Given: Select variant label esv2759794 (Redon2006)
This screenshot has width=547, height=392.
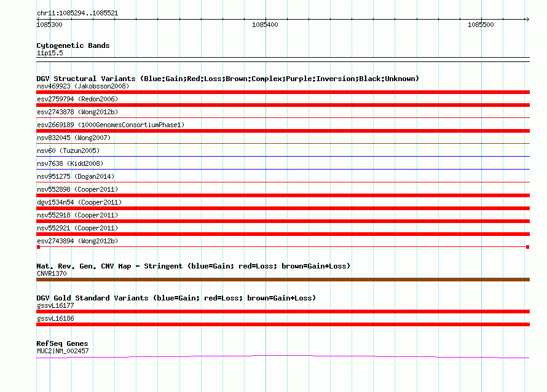Looking at the screenshot, I should tap(77, 99).
